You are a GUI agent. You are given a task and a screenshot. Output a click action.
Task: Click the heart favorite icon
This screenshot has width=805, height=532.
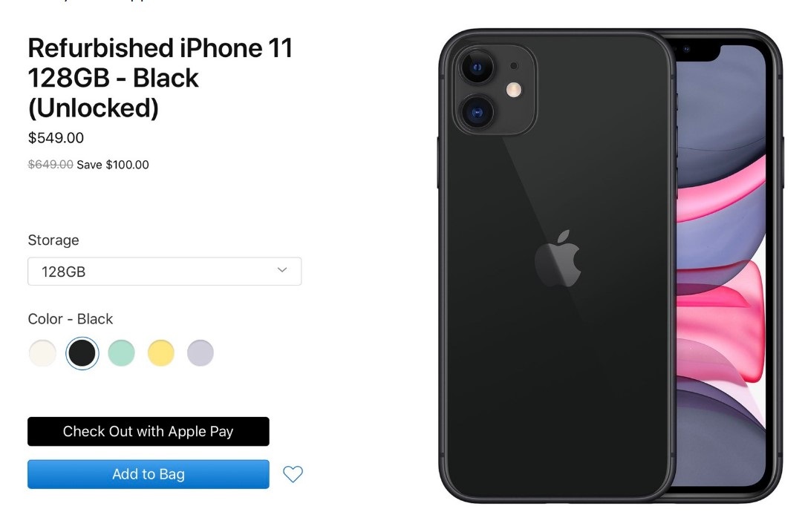293,474
